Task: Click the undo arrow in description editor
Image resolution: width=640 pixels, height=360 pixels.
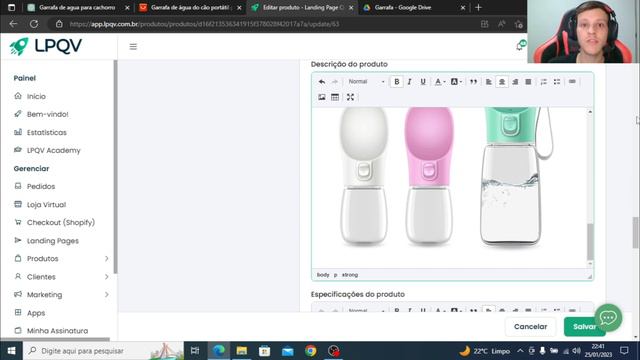Action: tap(322, 82)
